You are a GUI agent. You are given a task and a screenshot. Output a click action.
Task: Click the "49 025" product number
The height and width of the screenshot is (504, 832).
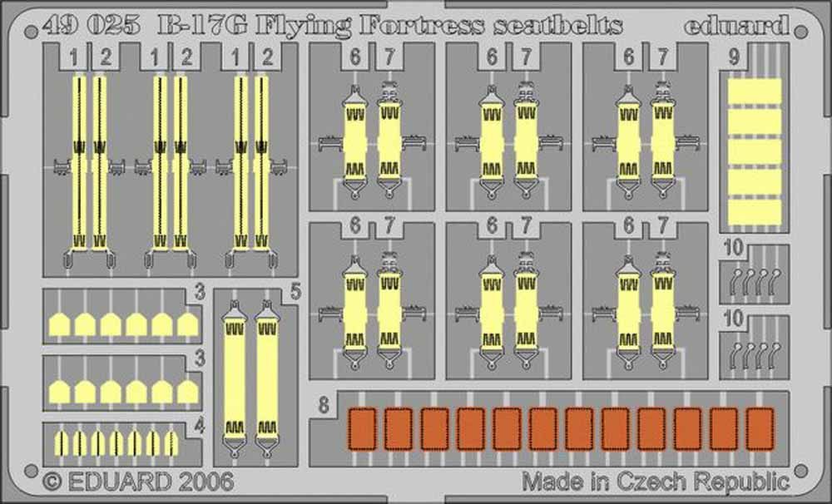[90, 24]
